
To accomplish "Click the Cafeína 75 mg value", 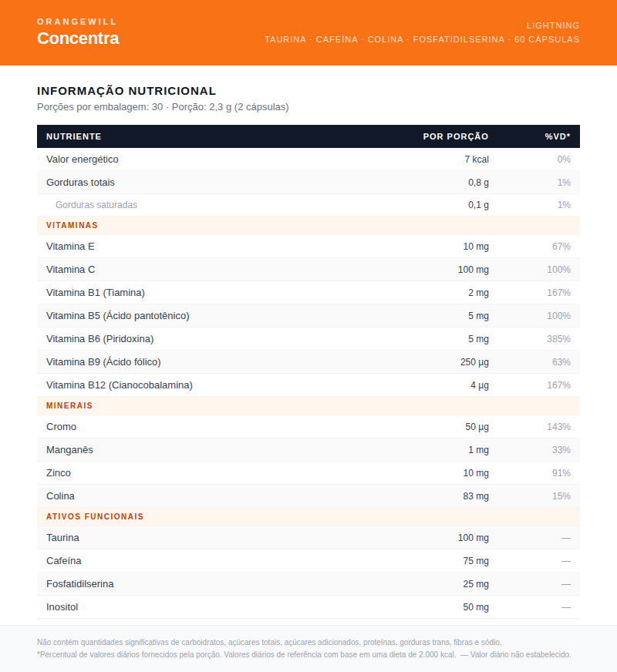I will tap(476, 561).
